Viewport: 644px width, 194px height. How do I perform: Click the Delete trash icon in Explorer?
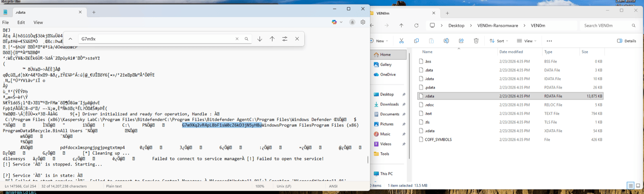click(476, 41)
